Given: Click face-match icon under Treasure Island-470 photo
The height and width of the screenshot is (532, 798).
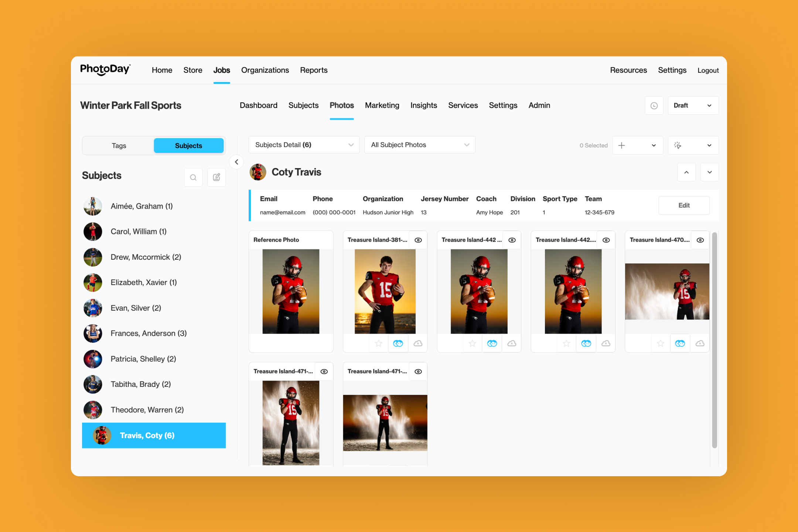Looking at the screenshot, I should pos(680,344).
